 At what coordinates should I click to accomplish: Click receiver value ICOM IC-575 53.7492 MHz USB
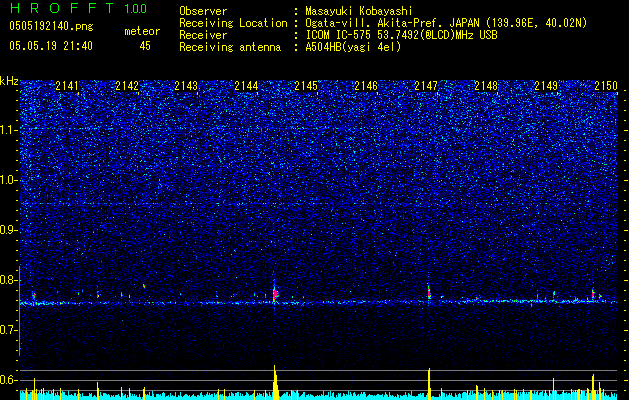click(401, 35)
